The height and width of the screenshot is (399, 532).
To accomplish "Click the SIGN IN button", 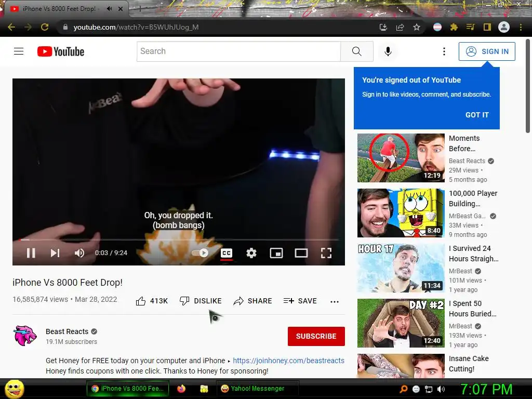I will 487,51.
